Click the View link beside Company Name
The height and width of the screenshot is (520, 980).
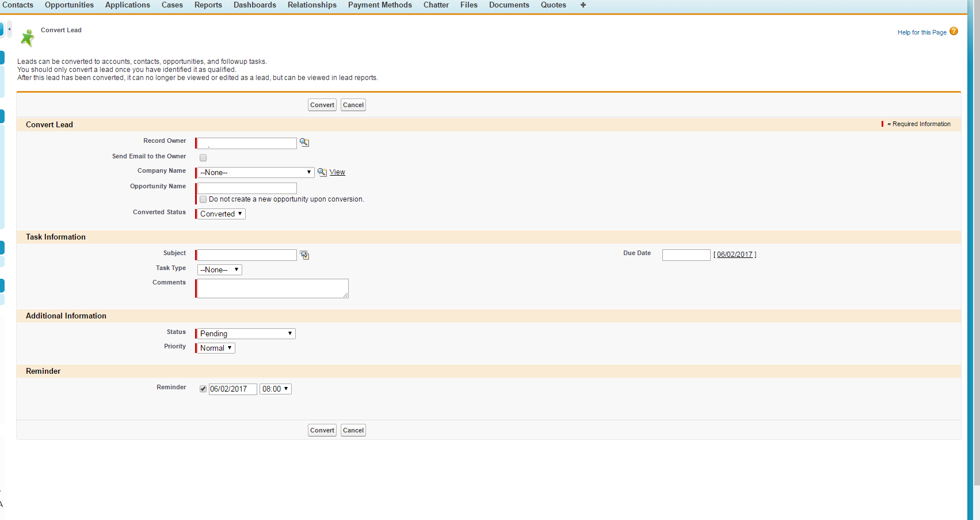337,172
